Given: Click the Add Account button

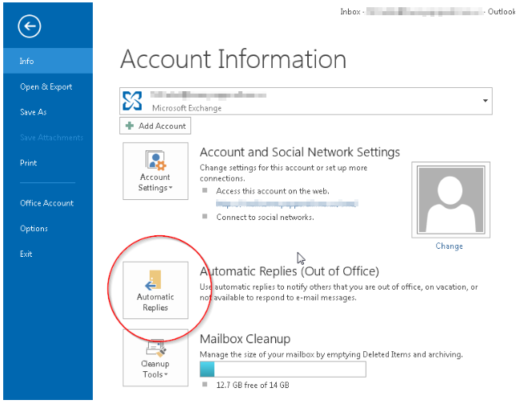Looking at the screenshot, I should [155, 126].
